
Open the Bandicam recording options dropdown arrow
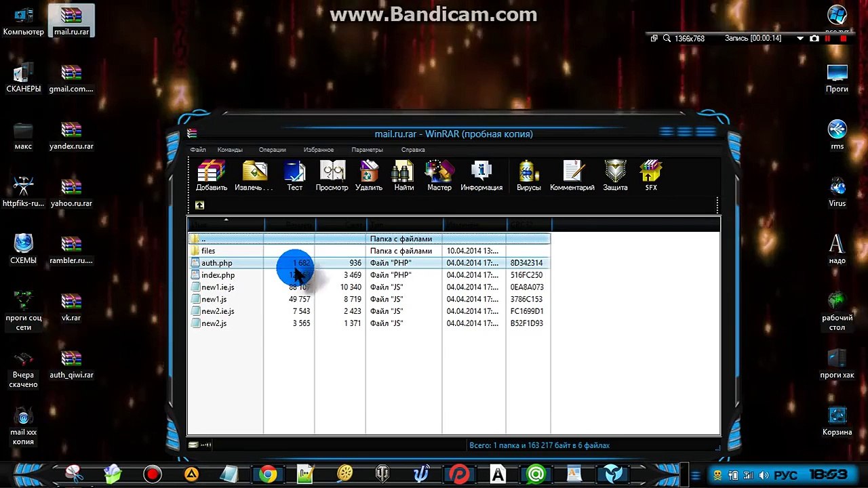coord(801,39)
